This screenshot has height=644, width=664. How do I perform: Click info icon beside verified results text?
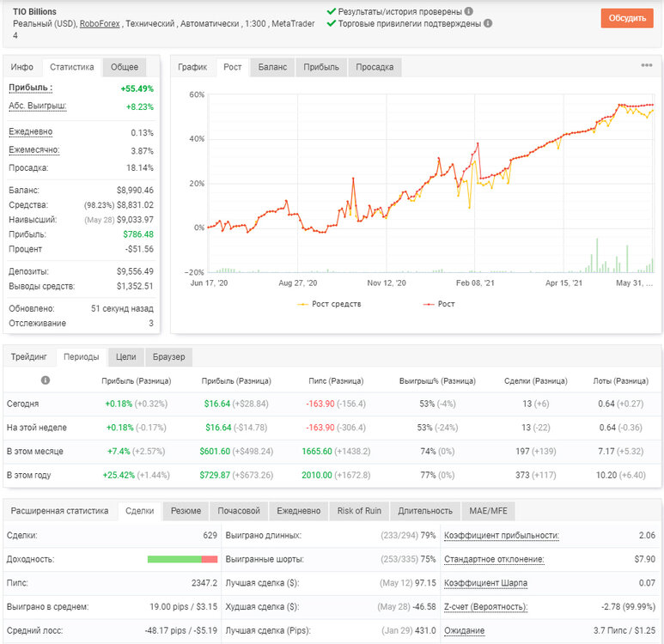pos(468,11)
